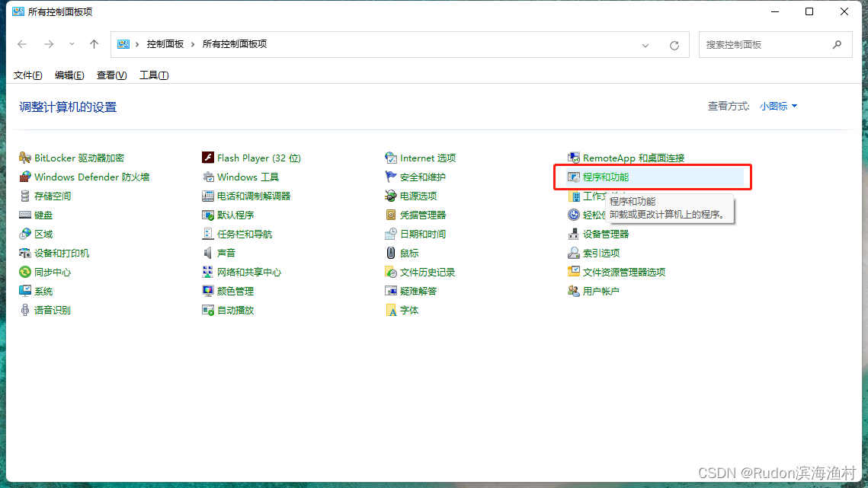
Task: Open the 颜色管理 color monitor icon
Action: 207,291
